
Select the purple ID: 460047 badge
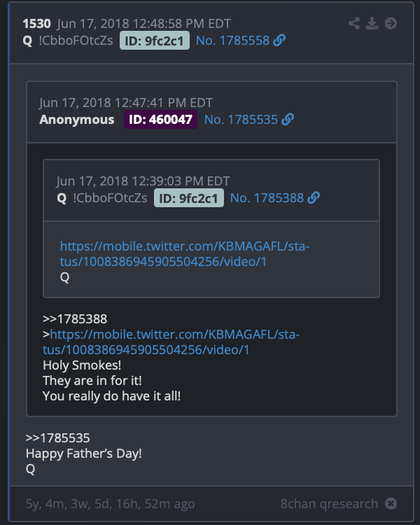pyautogui.click(x=160, y=120)
